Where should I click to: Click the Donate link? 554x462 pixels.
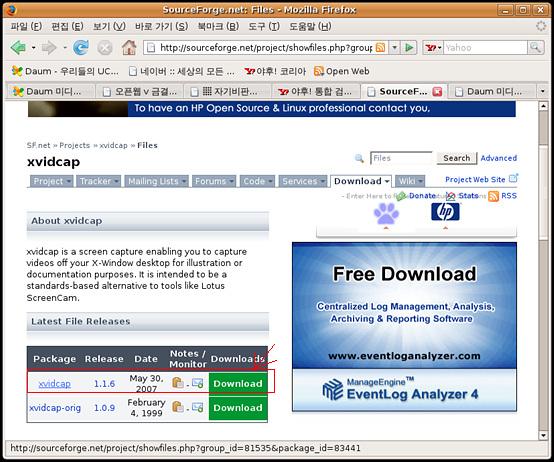click(422, 196)
